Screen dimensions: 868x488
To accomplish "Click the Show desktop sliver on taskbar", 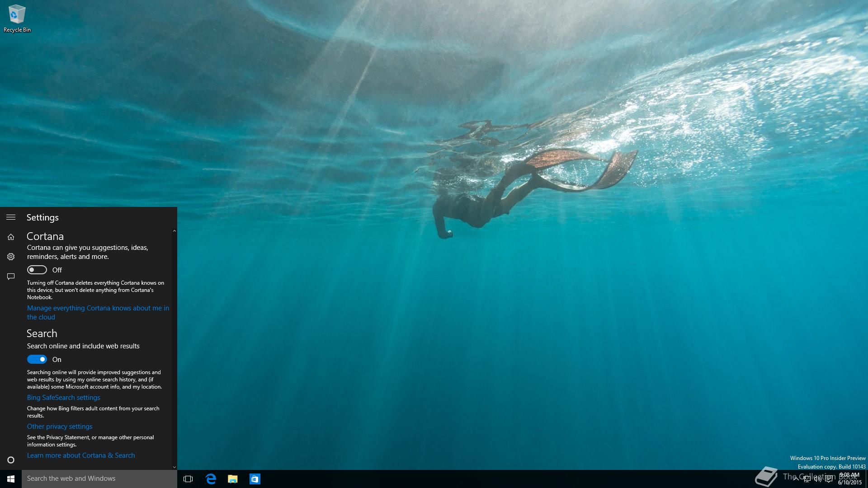I will click(866, 479).
